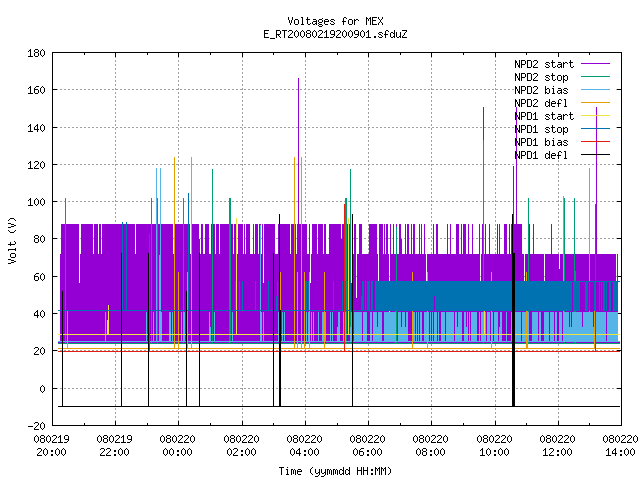Click the black line sample beside NPD1 defl

tap(595, 155)
